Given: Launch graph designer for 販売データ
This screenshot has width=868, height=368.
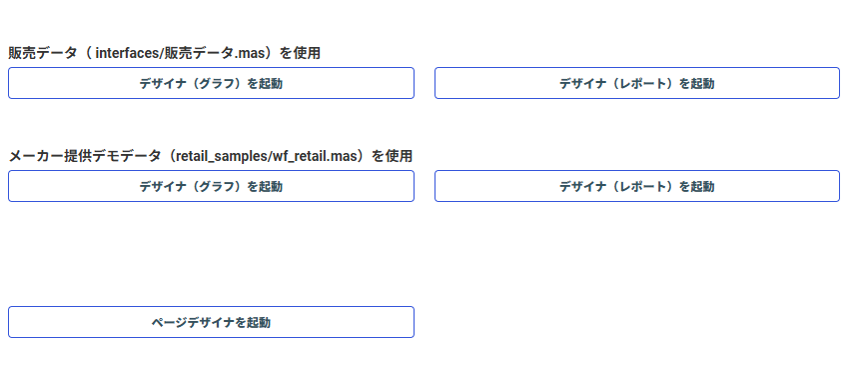Looking at the screenshot, I should click(211, 83).
